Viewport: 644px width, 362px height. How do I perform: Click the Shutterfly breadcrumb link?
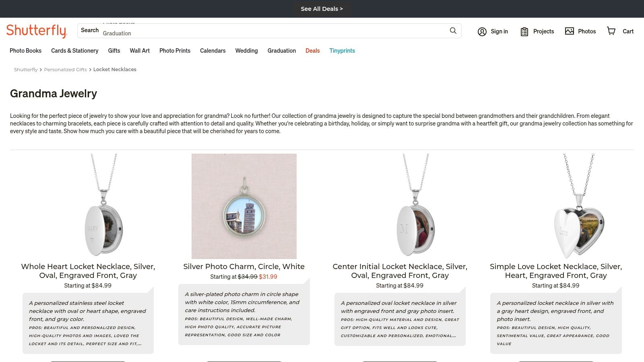click(26, 70)
